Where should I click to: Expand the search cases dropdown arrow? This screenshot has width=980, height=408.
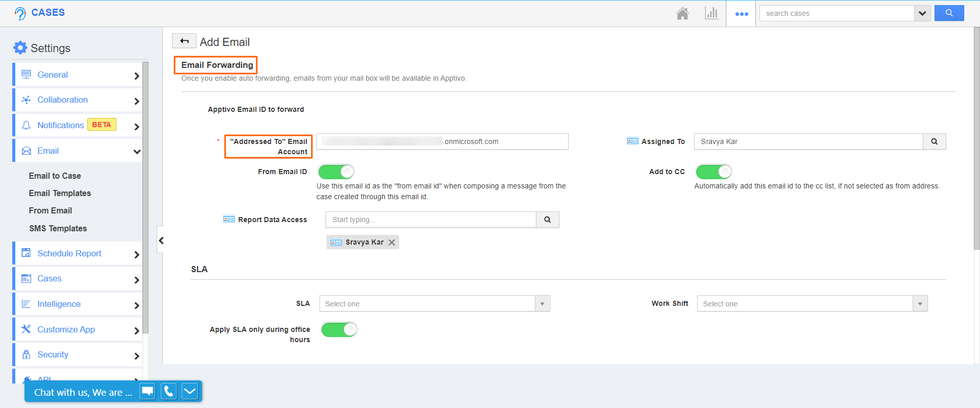922,13
